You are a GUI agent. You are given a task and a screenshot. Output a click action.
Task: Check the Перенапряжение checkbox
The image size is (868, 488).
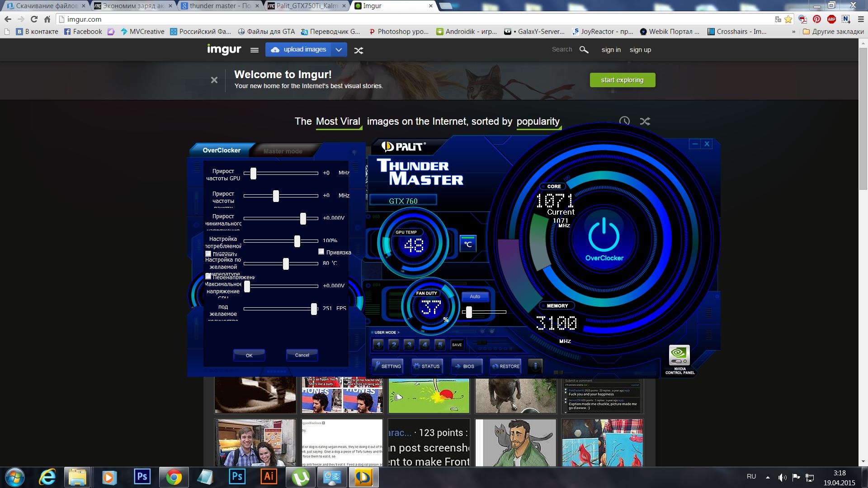click(208, 276)
